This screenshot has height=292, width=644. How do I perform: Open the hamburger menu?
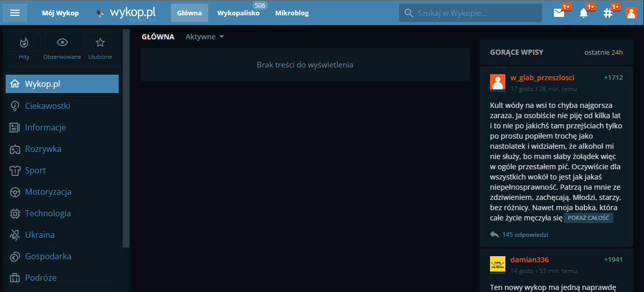pyautogui.click(x=15, y=13)
